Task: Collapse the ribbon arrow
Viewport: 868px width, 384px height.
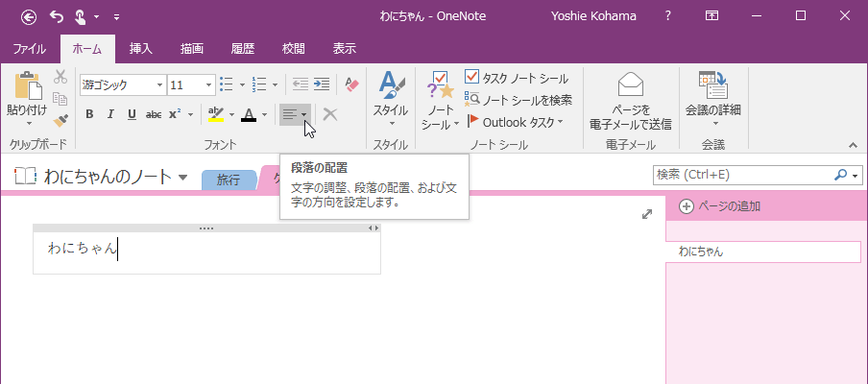Action: coord(853,145)
